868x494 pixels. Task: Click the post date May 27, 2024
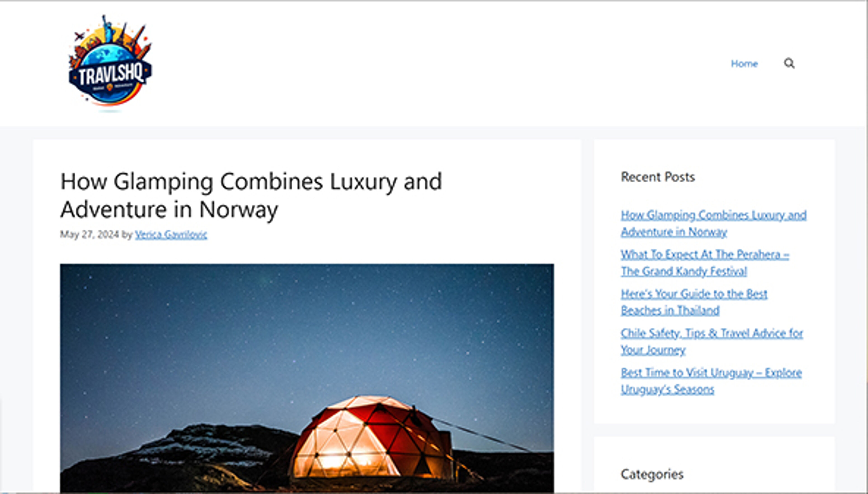click(90, 234)
